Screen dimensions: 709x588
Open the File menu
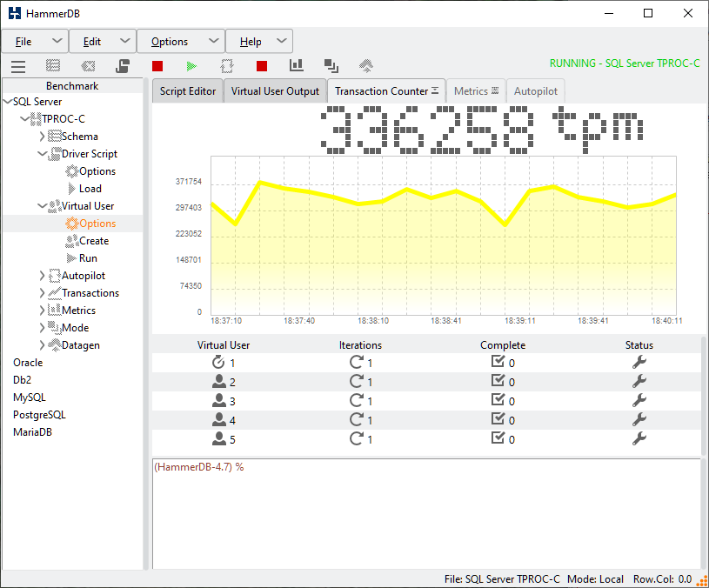coord(36,42)
